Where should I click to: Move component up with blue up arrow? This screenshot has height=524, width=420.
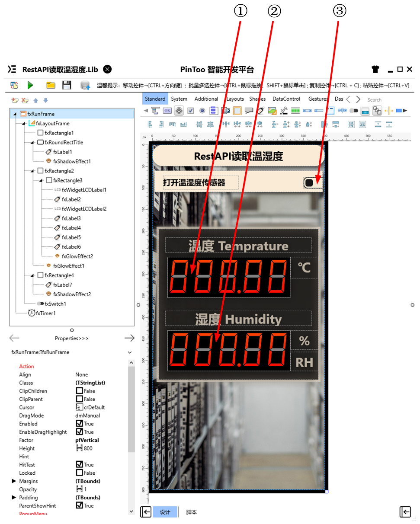coord(36,100)
